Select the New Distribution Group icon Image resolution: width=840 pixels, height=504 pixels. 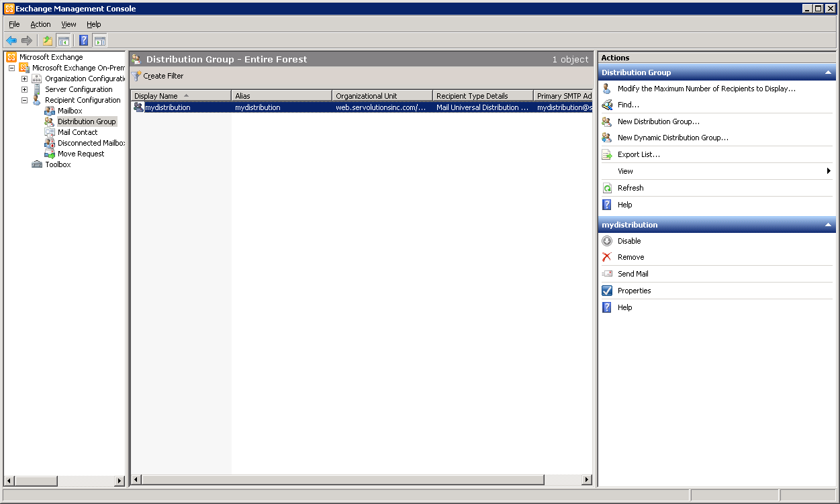[607, 121]
